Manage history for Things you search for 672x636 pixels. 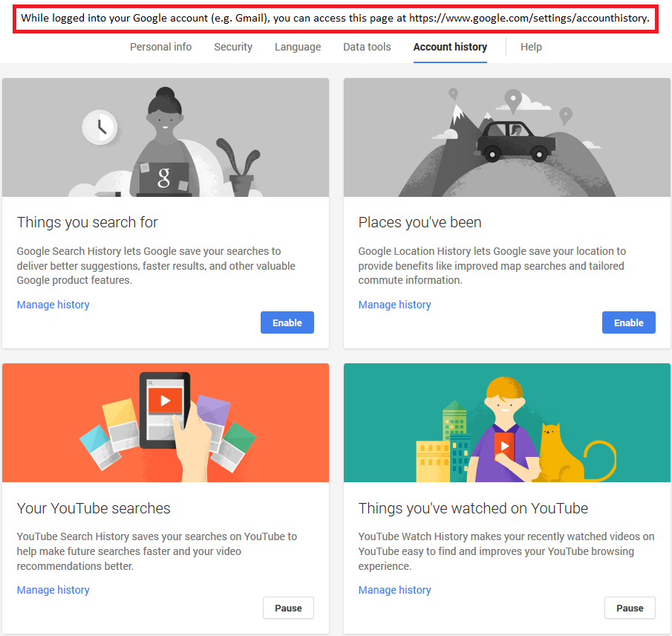[53, 305]
